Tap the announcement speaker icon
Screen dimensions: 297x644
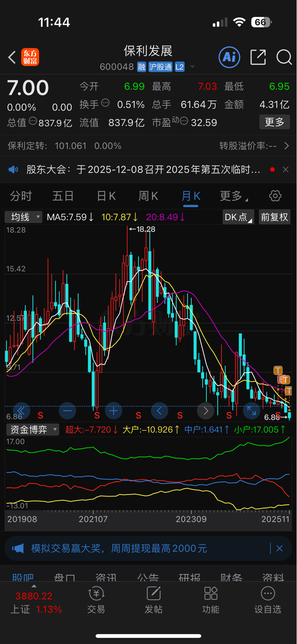click(x=14, y=169)
